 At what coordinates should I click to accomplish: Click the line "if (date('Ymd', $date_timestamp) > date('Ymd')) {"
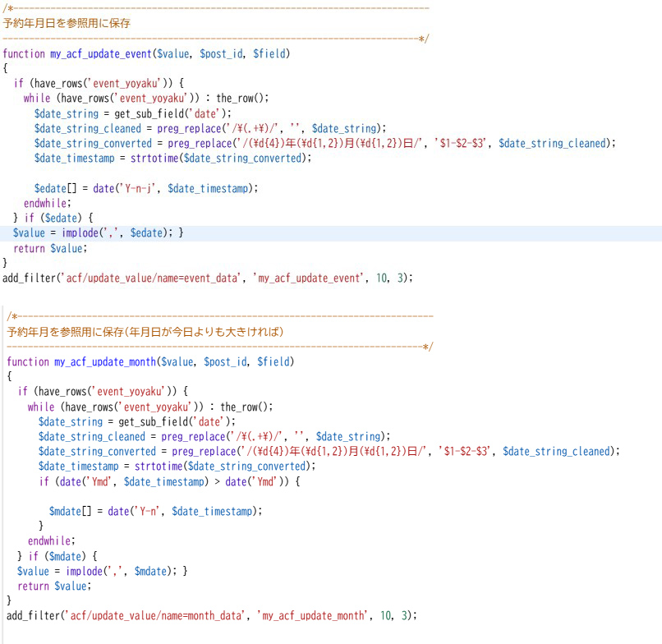(170, 482)
